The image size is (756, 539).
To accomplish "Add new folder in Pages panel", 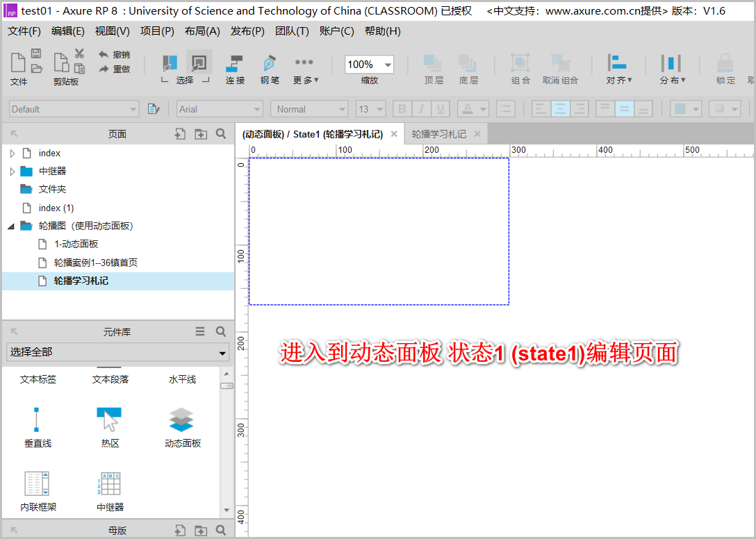I will pyautogui.click(x=201, y=134).
